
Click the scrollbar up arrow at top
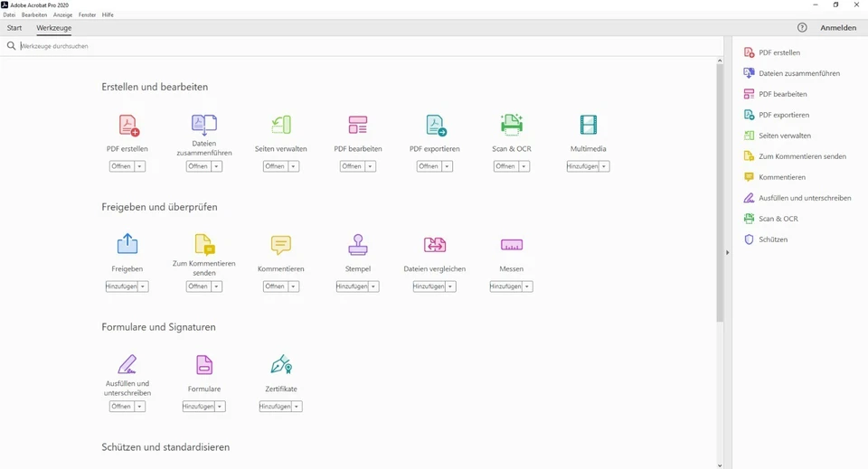coord(720,61)
